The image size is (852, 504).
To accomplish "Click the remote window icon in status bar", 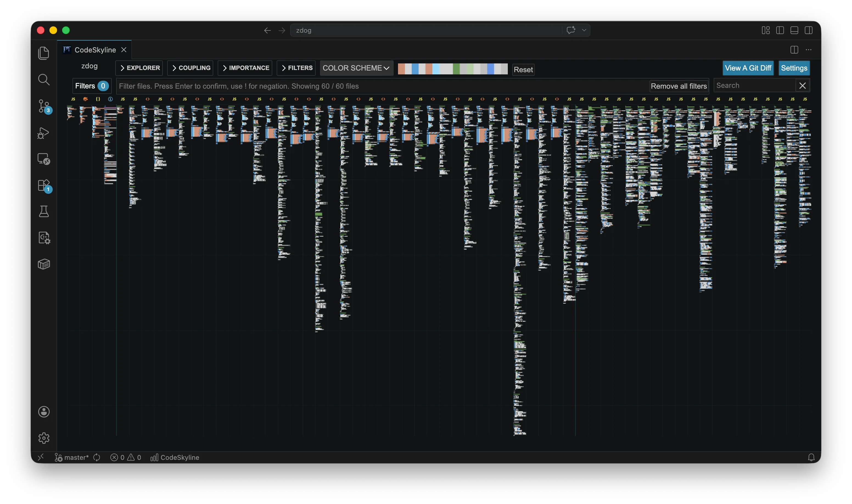I will 41,457.
